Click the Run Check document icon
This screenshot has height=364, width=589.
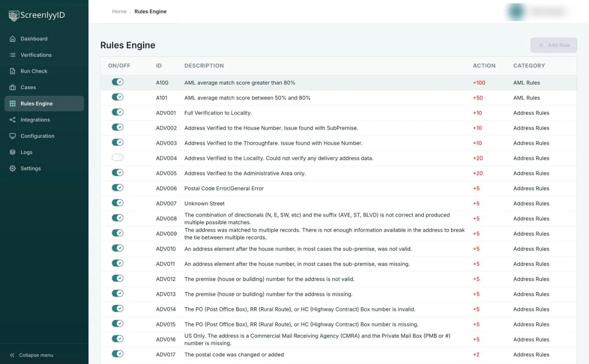point(13,71)
